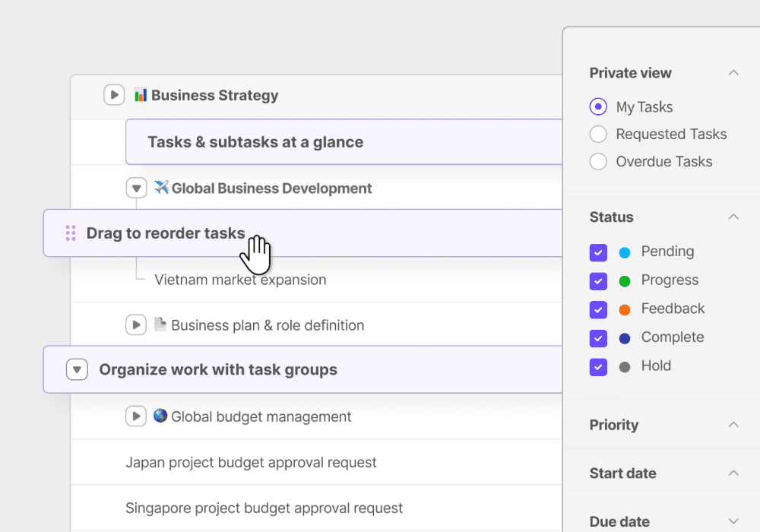Click the Business plan & role definition text
Image resolution: width=760 pixels, height=532 pixels.
[x=268, y=325]
